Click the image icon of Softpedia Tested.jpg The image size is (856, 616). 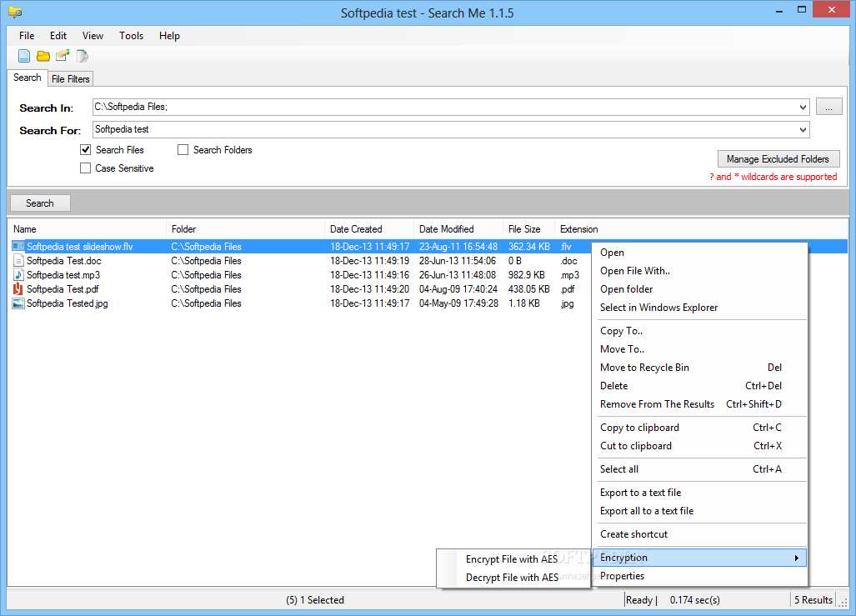click(18, 303)
